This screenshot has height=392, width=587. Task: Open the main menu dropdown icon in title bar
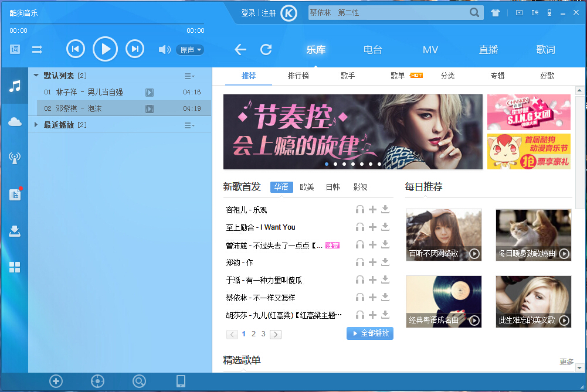[x=519, y=13]
